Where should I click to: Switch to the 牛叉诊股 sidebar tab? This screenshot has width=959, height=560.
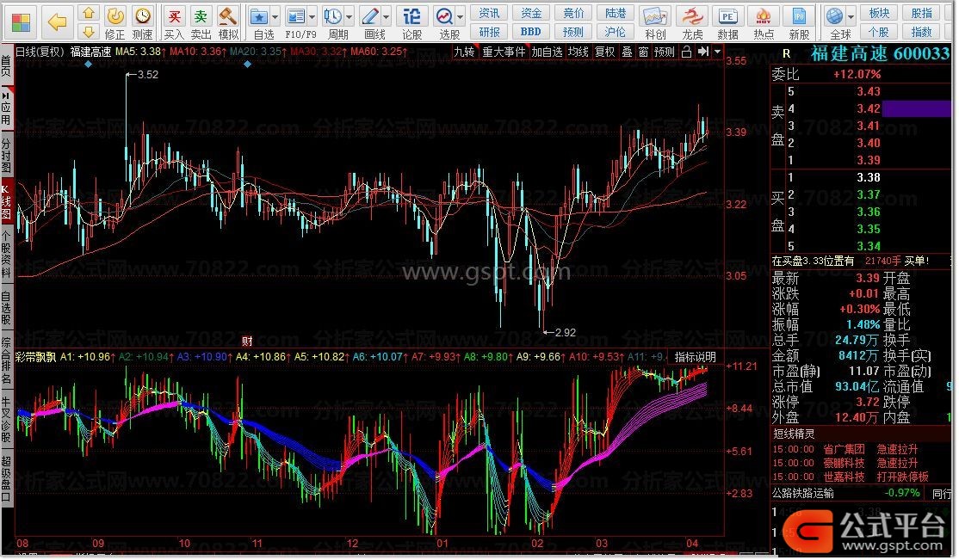click(x=6, y=420)
